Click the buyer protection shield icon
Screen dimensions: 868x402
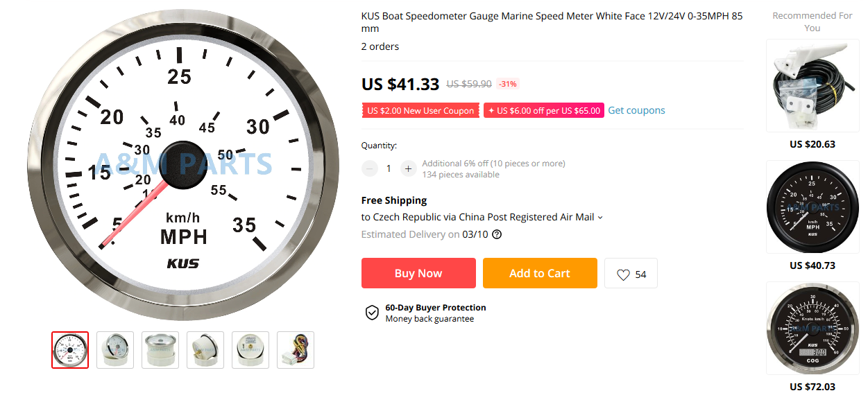coord(372,313)
